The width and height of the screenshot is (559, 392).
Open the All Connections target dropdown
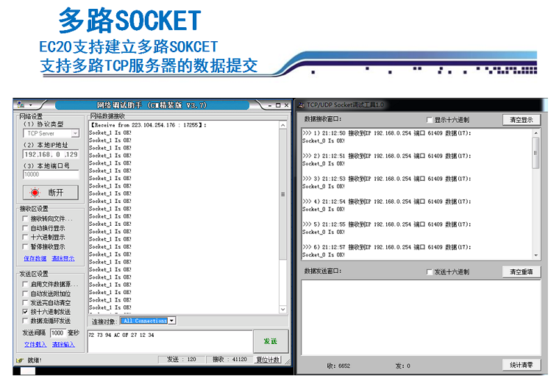pyautogui.click(x=172, y=321)
